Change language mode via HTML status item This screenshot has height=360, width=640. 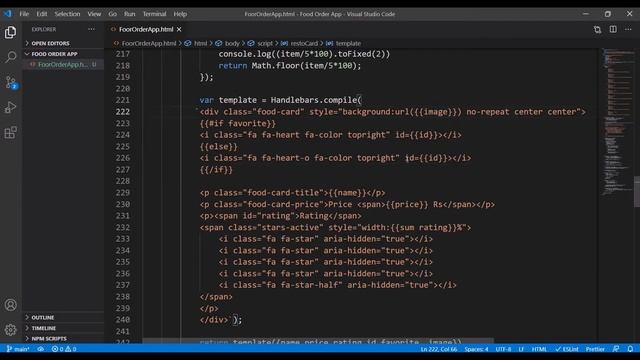[x=539, y=349]
